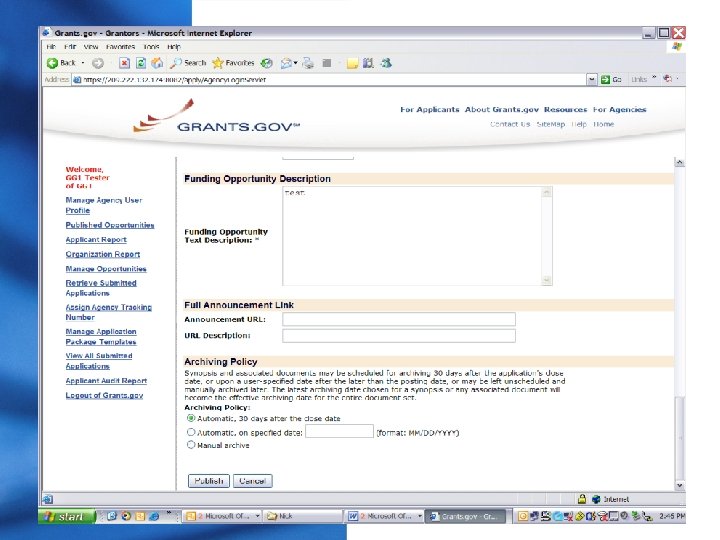Click the Messenger toolbar icon
This screenshot has height=540, width=720.
386,63
